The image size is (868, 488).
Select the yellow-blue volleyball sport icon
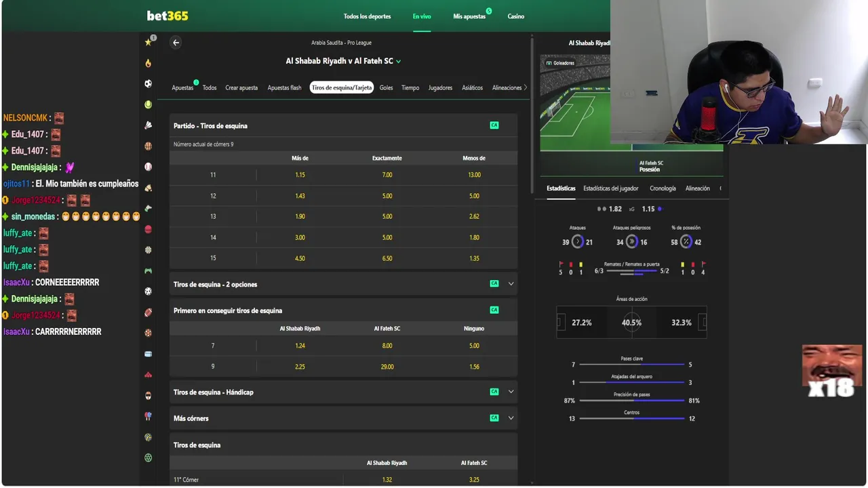pyautogui.click(x=148, y=437)
